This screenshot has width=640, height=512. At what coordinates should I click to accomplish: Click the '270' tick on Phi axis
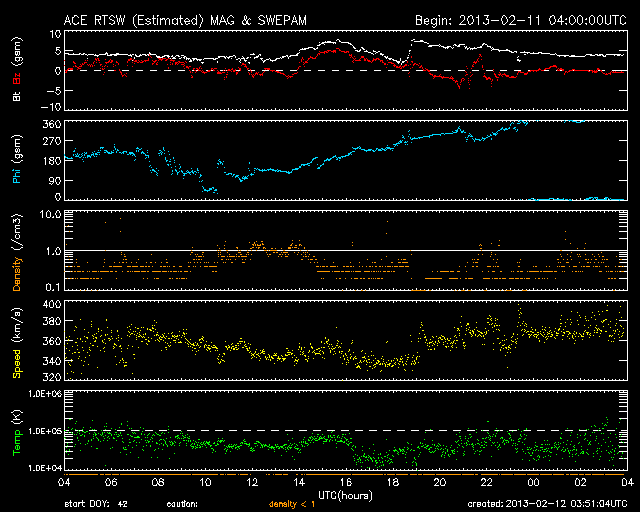click(x=52, y=141)
